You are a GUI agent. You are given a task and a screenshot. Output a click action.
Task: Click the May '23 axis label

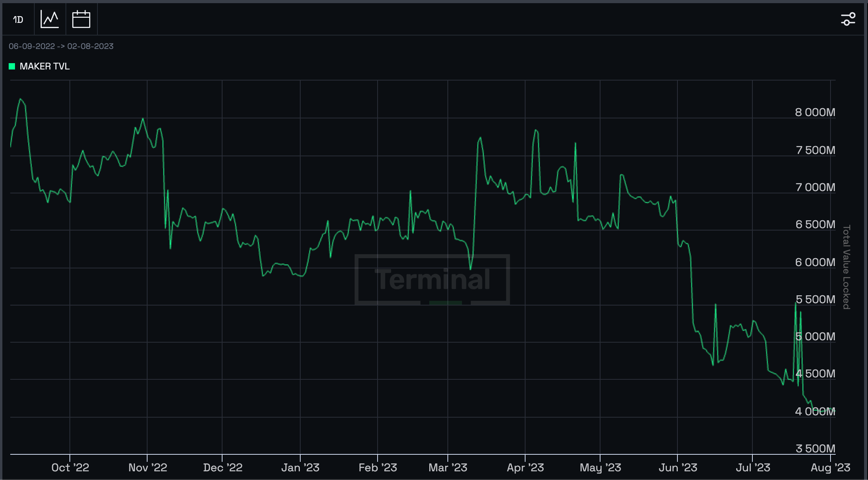[x=600, y=468]
